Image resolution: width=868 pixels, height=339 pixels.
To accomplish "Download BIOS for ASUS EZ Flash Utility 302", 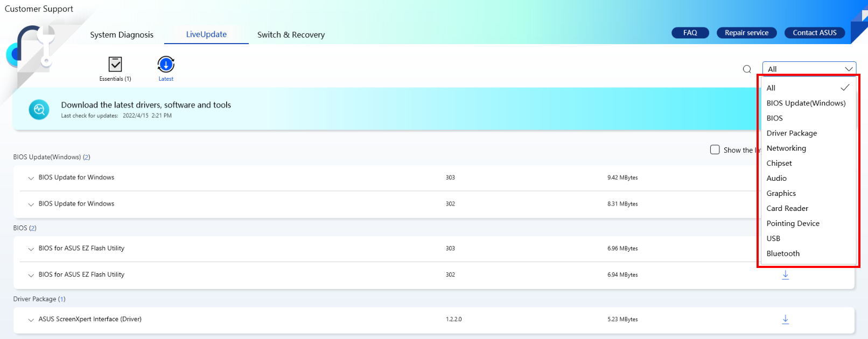I will [786, 275].
